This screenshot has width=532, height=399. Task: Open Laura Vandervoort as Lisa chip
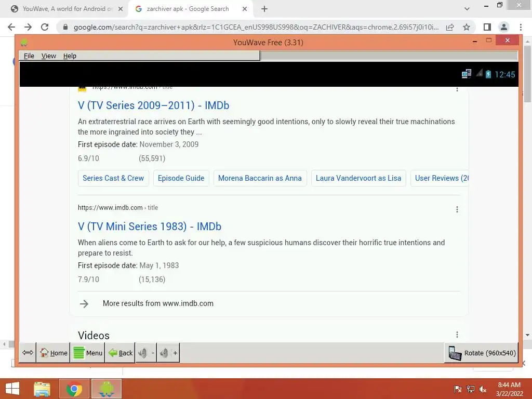tap(358, 178)
